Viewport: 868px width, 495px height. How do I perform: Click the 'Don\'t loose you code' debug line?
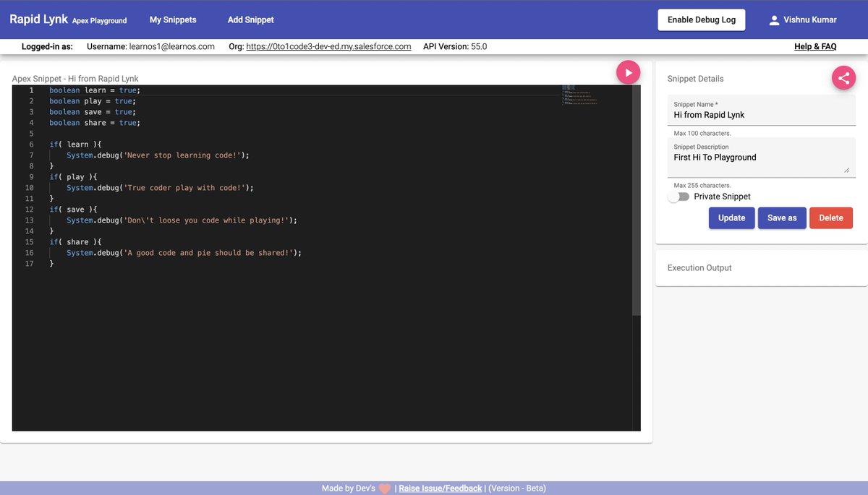point(182,220)
